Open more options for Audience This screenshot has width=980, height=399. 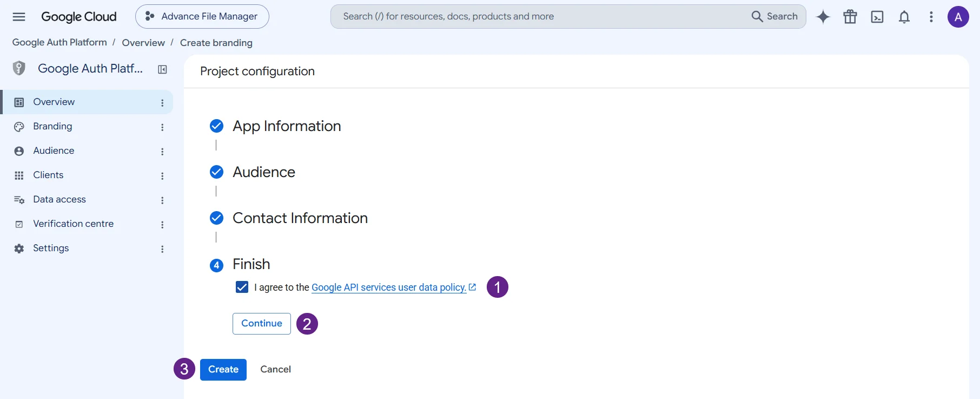162,151
